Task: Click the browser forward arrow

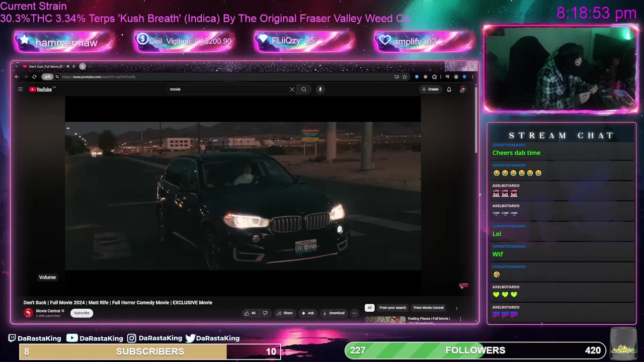Action: click(x=26, y=77)
